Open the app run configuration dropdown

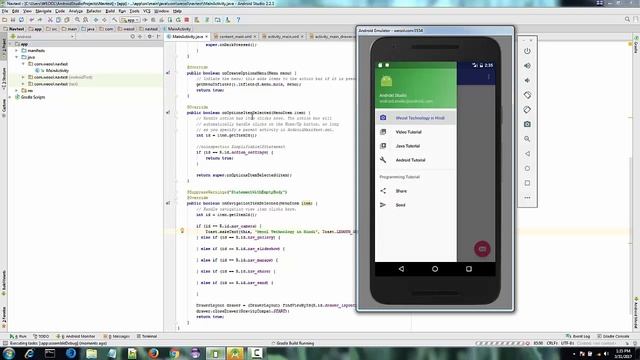coord(130,20)
